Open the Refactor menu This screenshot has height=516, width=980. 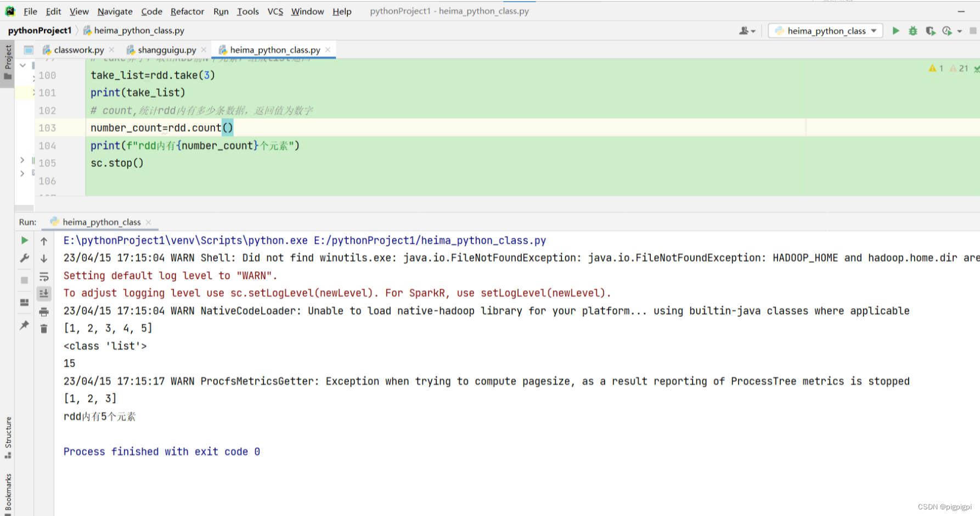187,11
